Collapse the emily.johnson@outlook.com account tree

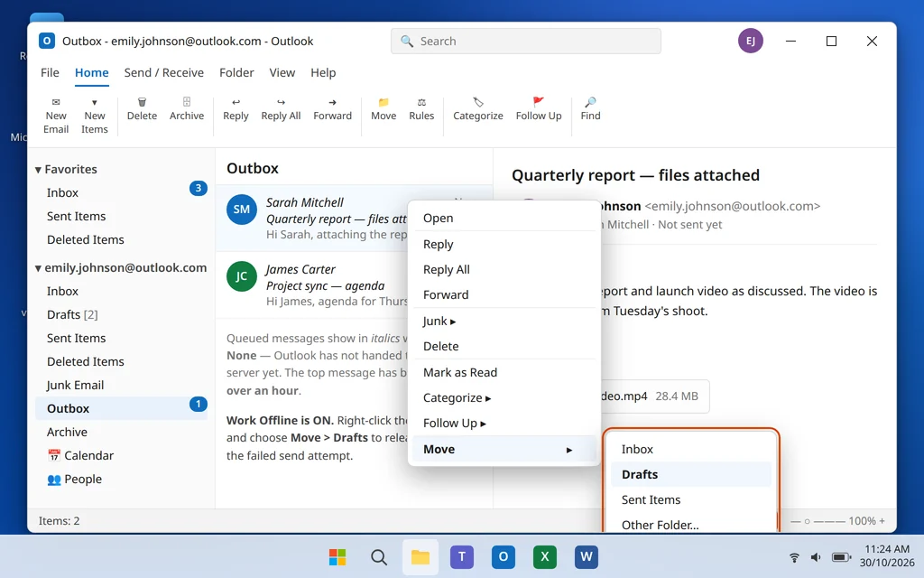coord(38,268)
